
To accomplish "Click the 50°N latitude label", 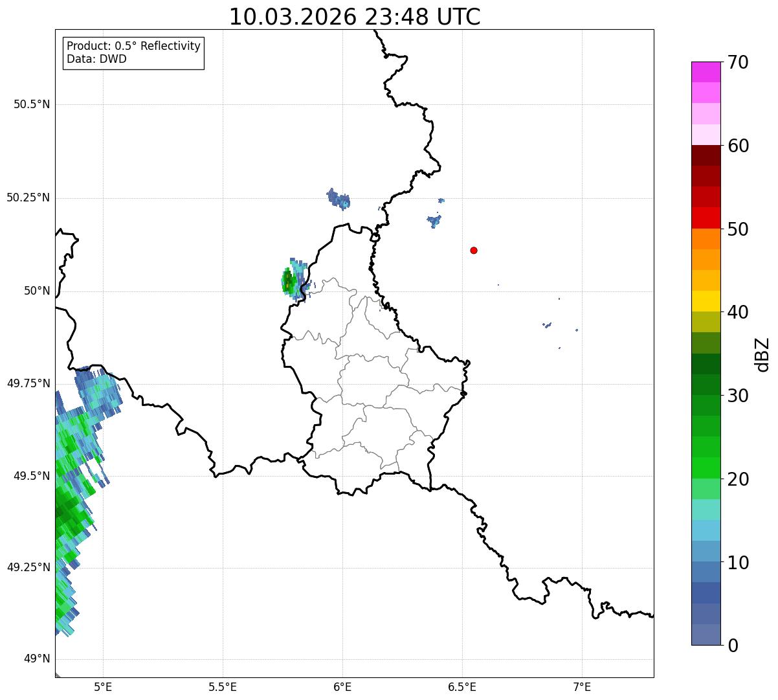I will tap(37, 291).
